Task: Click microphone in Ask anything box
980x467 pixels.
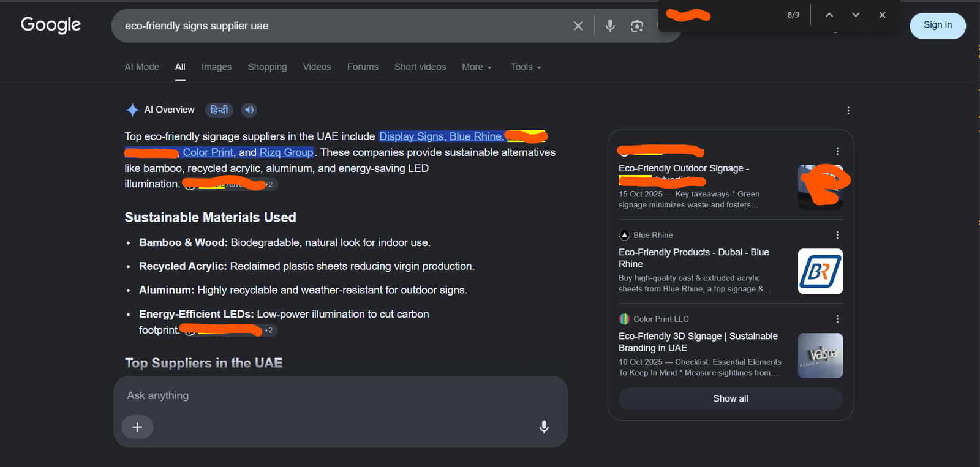Action: (x=544, y=427)
